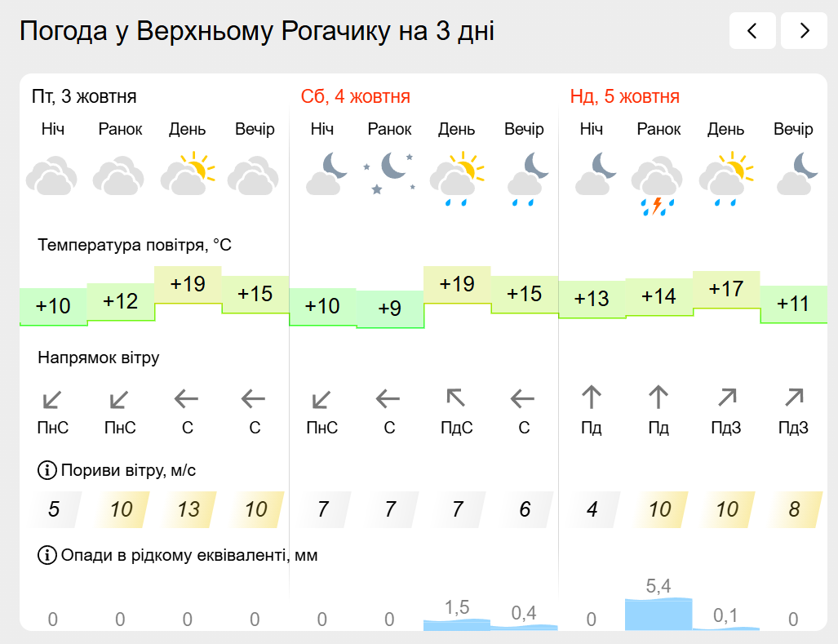This screenshot has height=644, width=838.
Task: Click Saturday evening rainy moon icon
Action: coord(524,178)
